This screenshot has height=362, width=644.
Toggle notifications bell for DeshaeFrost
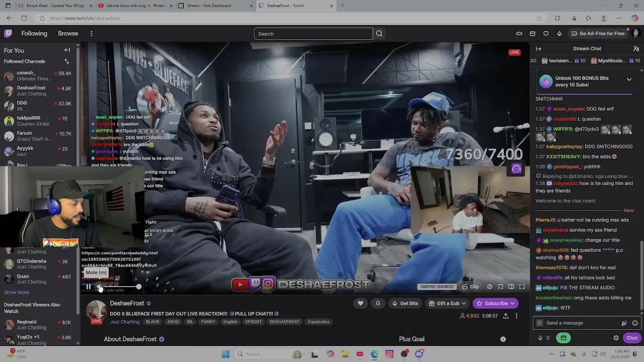(x=378, y=303)
